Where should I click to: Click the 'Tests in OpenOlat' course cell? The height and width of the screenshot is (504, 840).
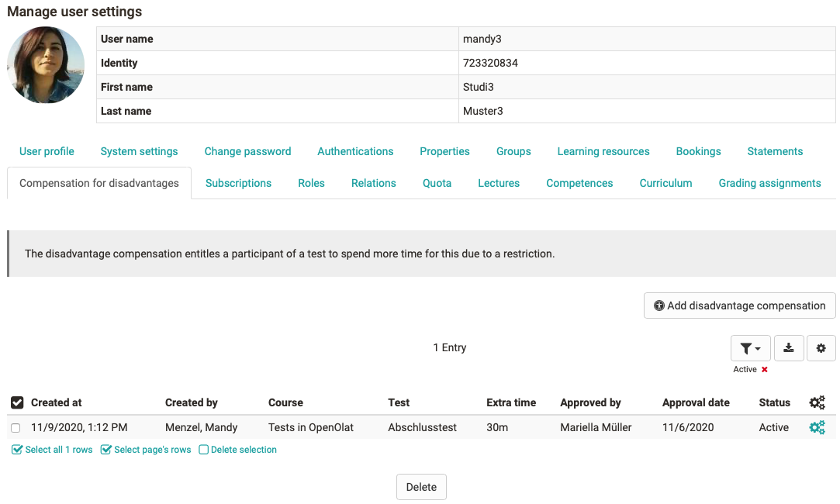pos(311,427)
